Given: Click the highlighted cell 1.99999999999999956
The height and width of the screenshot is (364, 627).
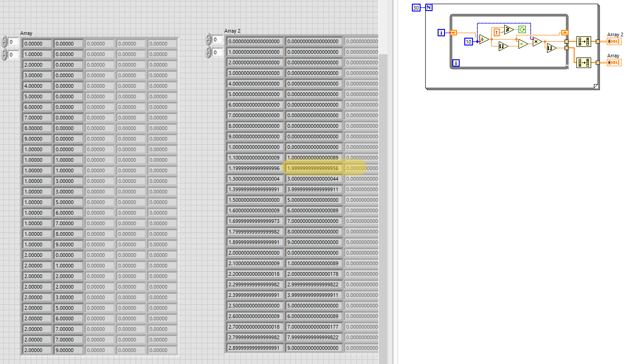Looking at the screenshot, I should coord(314,168).
